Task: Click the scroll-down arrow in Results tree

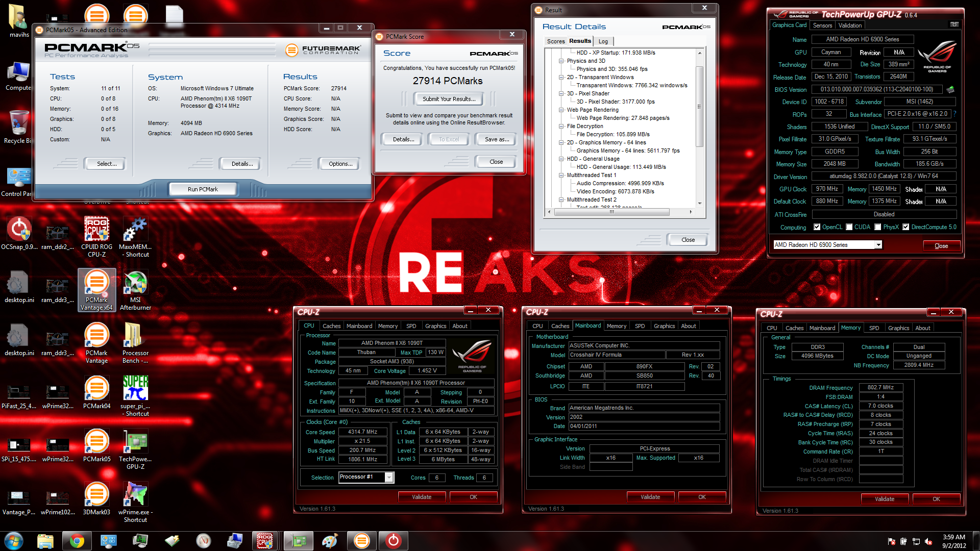Action: (x=699, y=204)
